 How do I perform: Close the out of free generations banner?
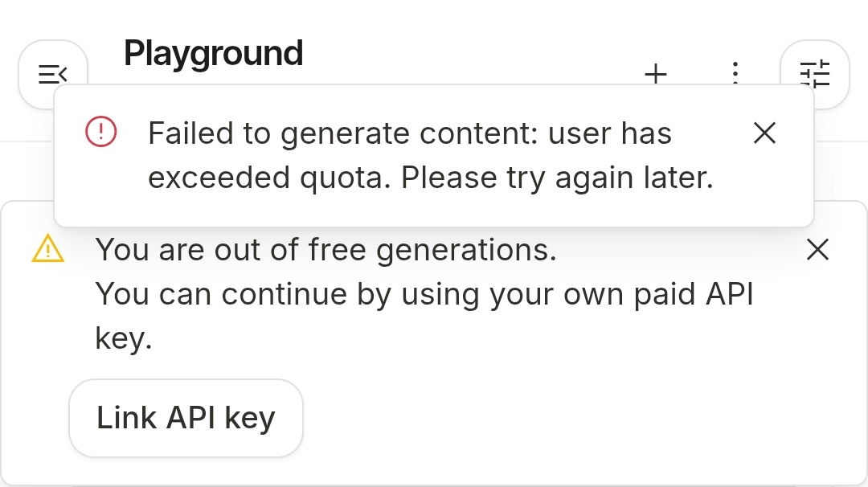(817, 250)
